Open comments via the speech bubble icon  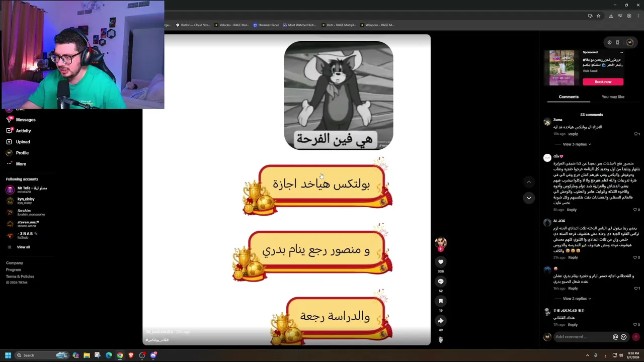[441, 282]
